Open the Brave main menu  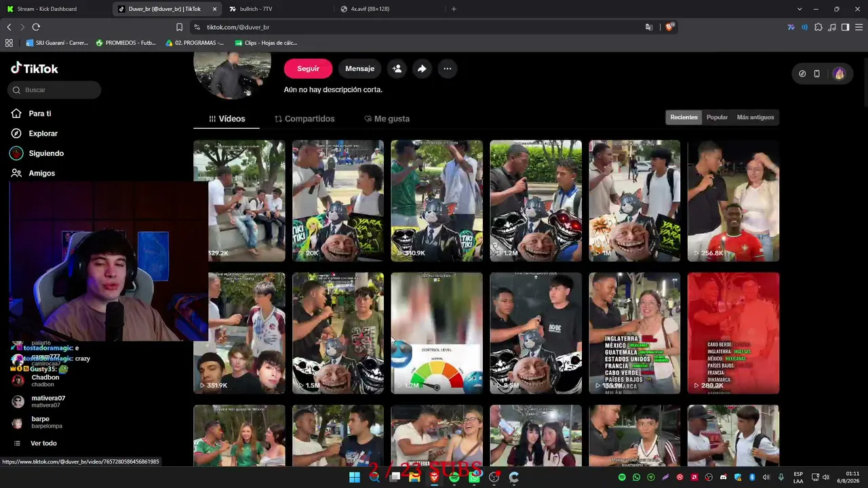(x=859, y=27)
